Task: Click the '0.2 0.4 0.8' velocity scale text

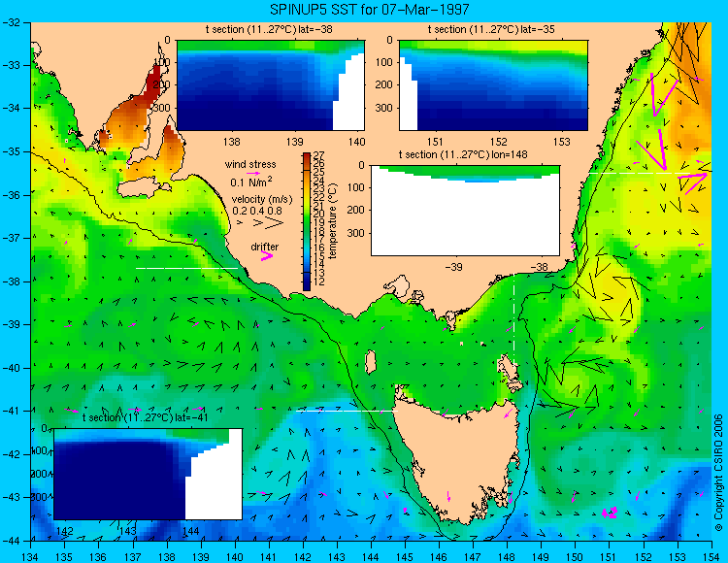Action: 257,211
